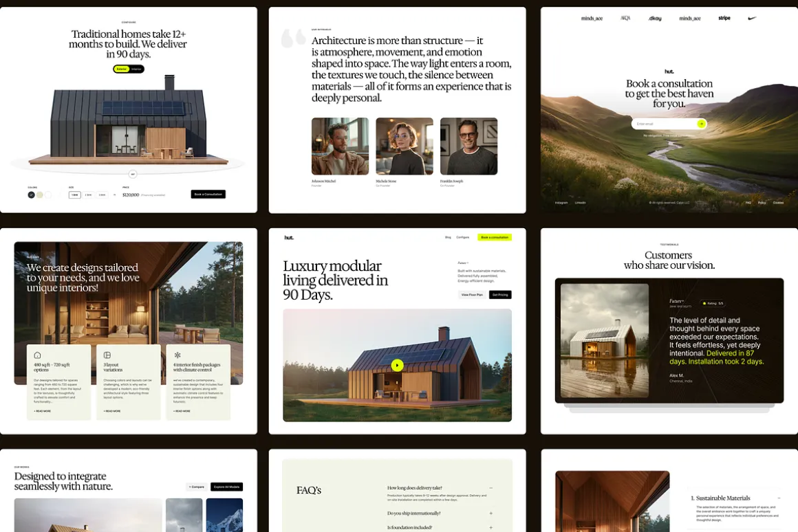
Task: Open the Cookies footer link
Action: pos(778,203)
